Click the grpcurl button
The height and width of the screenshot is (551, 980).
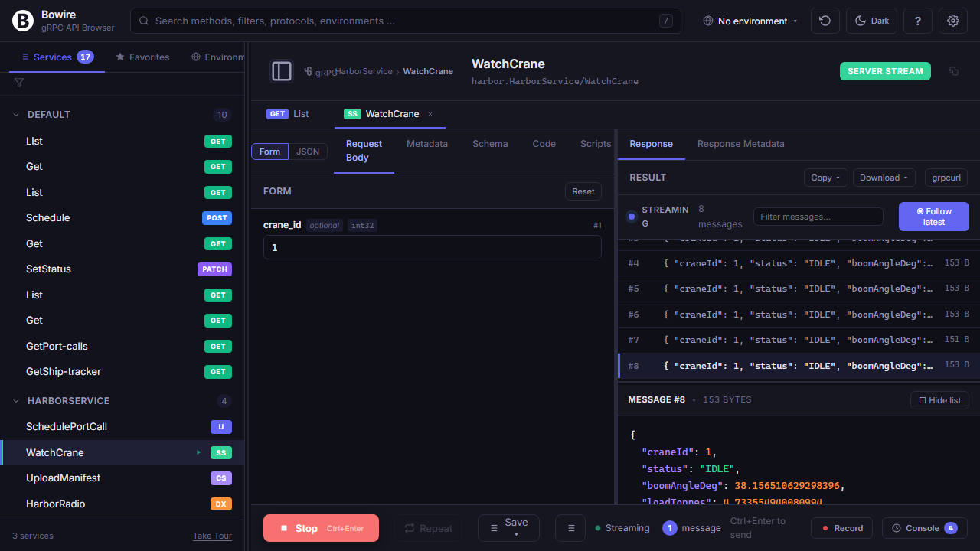point(946,178)
